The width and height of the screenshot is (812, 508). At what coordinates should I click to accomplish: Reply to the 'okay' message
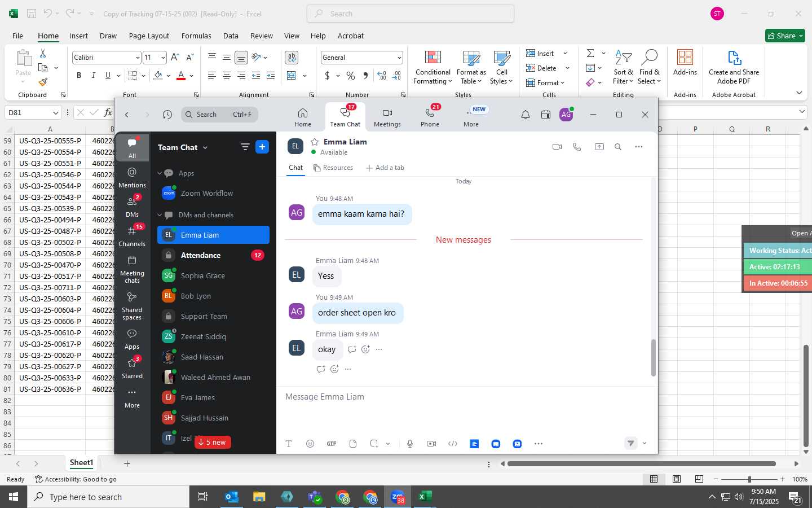(352, 349)
